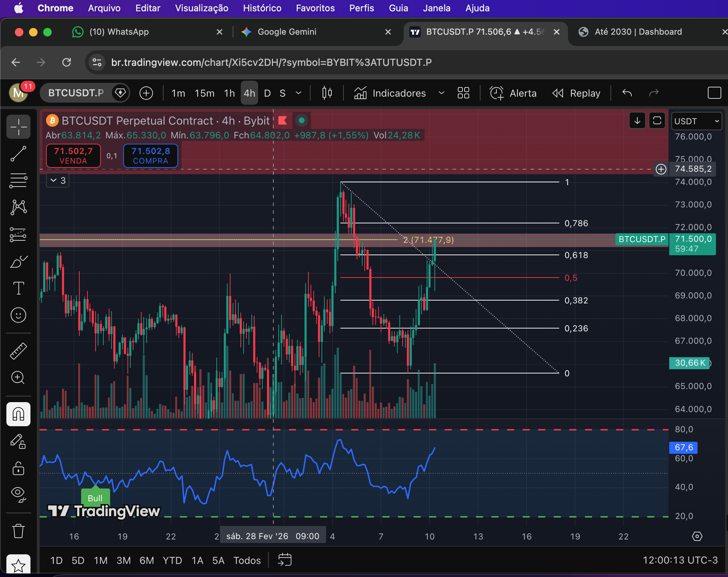Click the trash remove drawings icon
728x577 pixels.
click(18, 531)
